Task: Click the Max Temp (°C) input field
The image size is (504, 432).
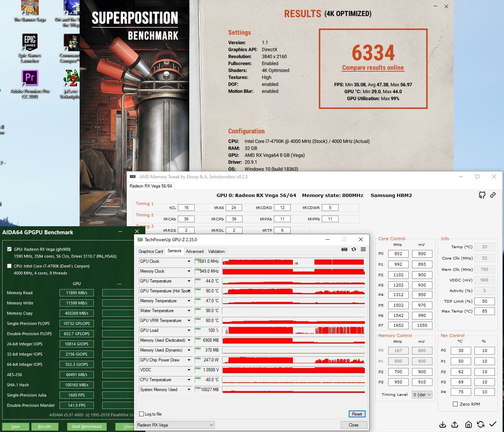Action: tap(485, 311)
